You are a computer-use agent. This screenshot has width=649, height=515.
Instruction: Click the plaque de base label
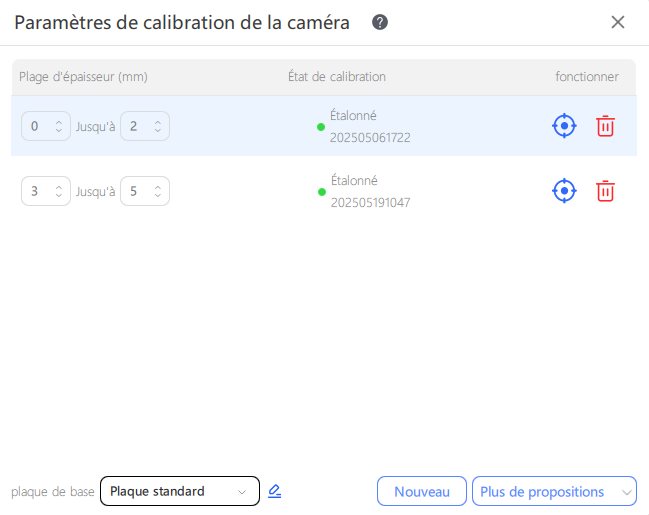(x=53, y=491)
